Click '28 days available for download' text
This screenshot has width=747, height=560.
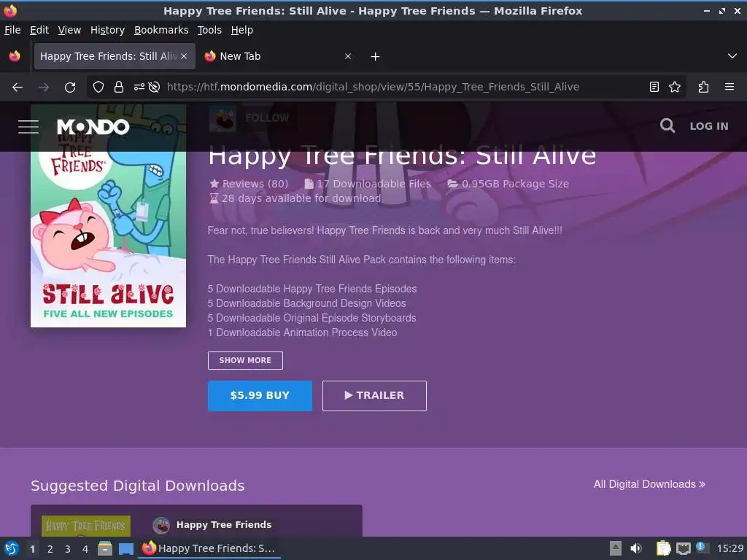coord(301,198)
